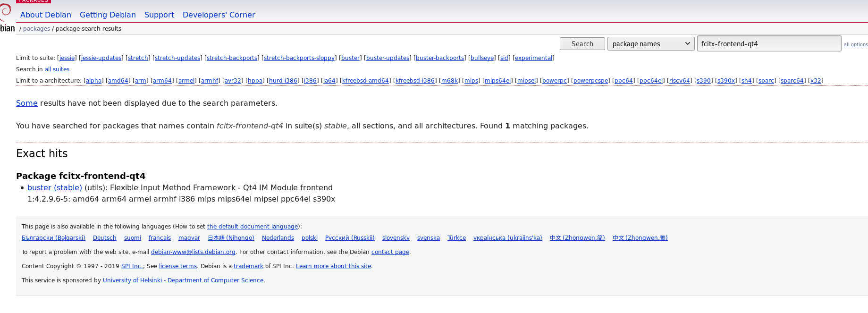Screen dimensions: 868x313
Task: Limit suite to buster-updates
Action: click(388, 58)
